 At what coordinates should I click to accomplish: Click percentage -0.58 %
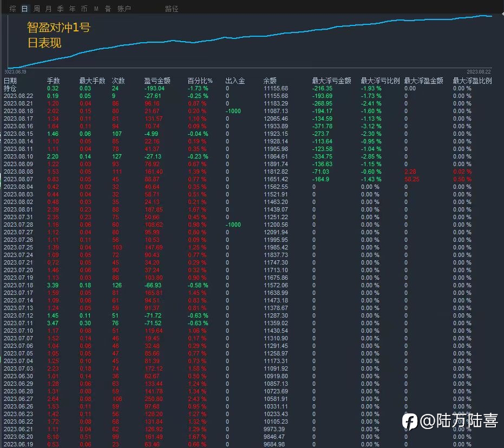[198, 285]
